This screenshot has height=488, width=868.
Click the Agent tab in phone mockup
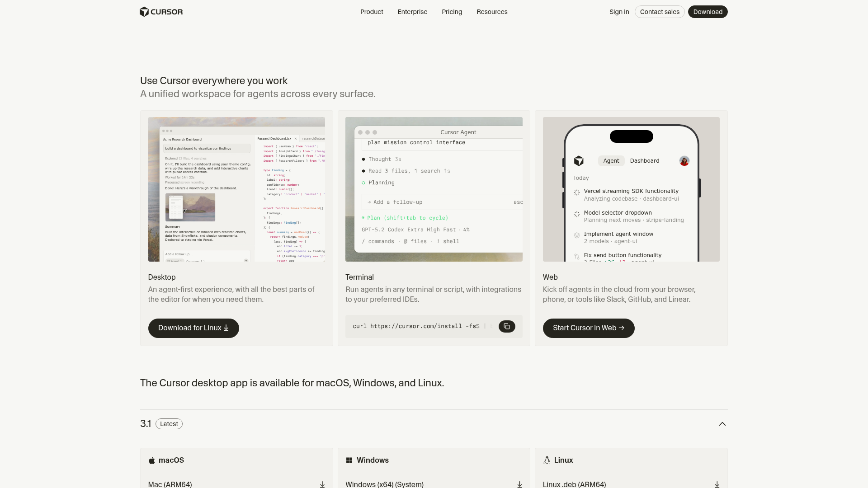[x=611, y=161]
